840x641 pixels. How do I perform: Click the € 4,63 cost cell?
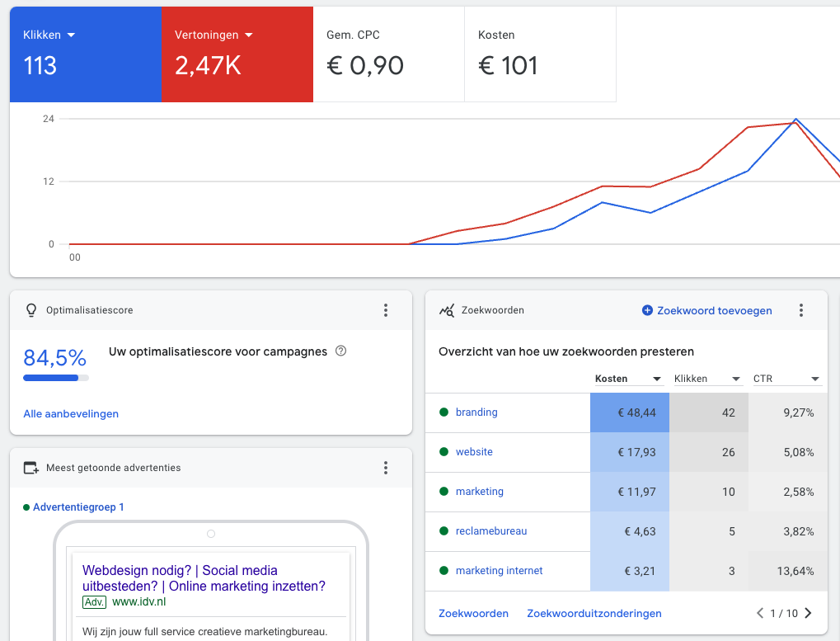[x=630, y=531]
